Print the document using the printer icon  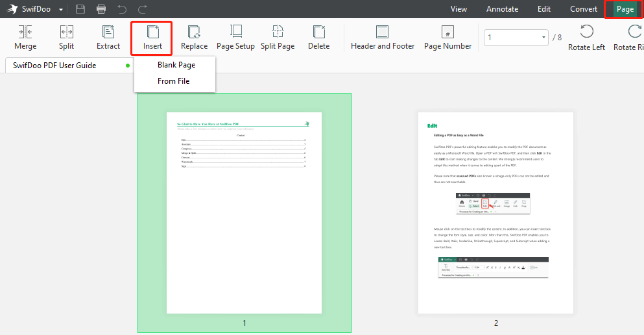click(x=101, y=9)
